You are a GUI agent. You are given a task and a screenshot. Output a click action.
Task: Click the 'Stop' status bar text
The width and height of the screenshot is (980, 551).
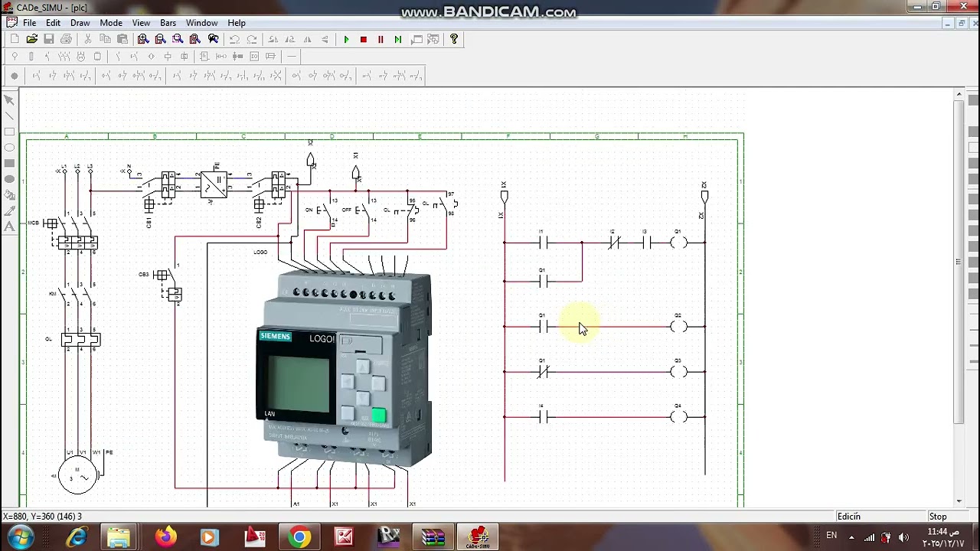tap(938, 517)
